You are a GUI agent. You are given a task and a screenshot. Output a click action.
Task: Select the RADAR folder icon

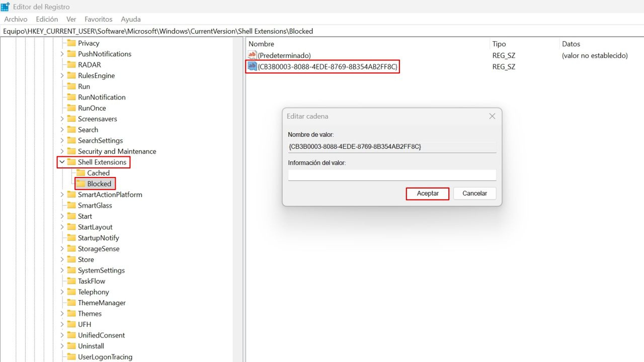click(x=71, y=65)
